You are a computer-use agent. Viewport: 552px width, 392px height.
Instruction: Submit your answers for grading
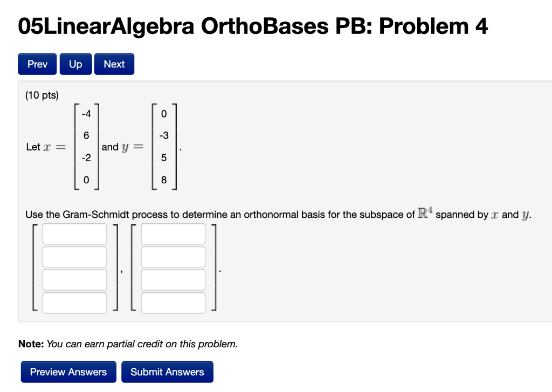pos(167,372)
